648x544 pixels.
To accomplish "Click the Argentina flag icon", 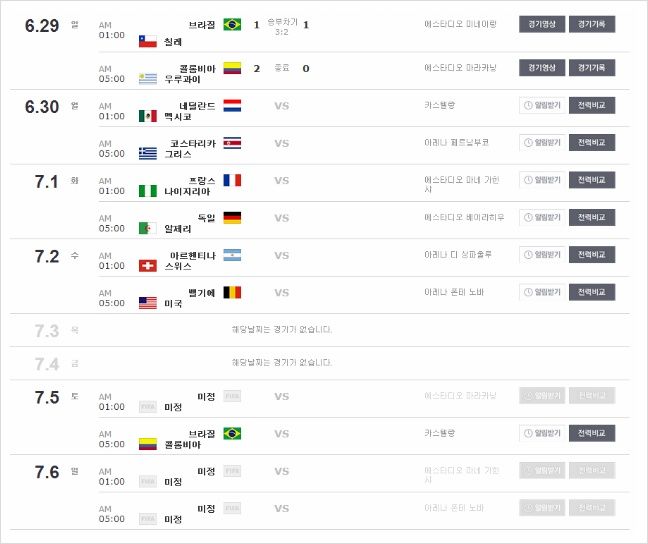I will tap(232, 255).
